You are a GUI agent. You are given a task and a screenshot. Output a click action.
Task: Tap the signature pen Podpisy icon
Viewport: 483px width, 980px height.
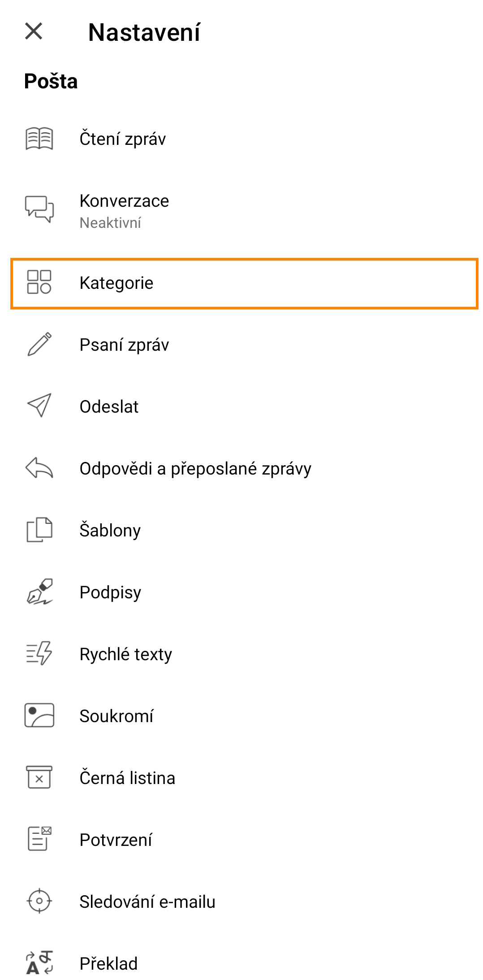click(x=39, y=592)
